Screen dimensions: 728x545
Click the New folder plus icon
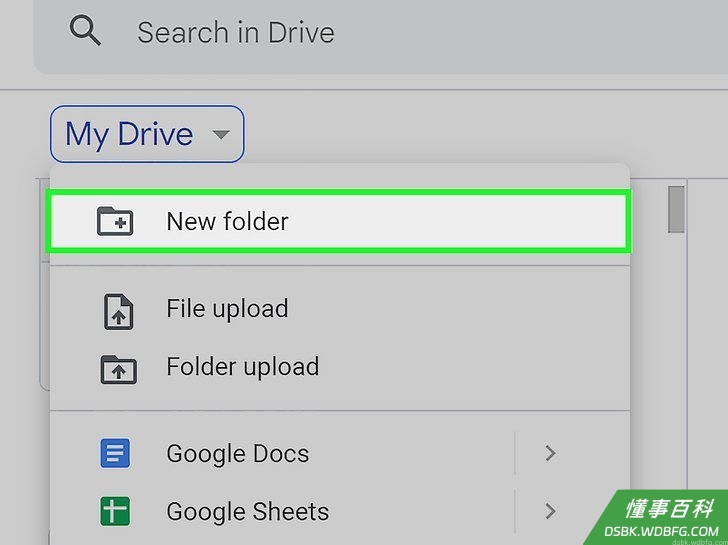point(115,221)
